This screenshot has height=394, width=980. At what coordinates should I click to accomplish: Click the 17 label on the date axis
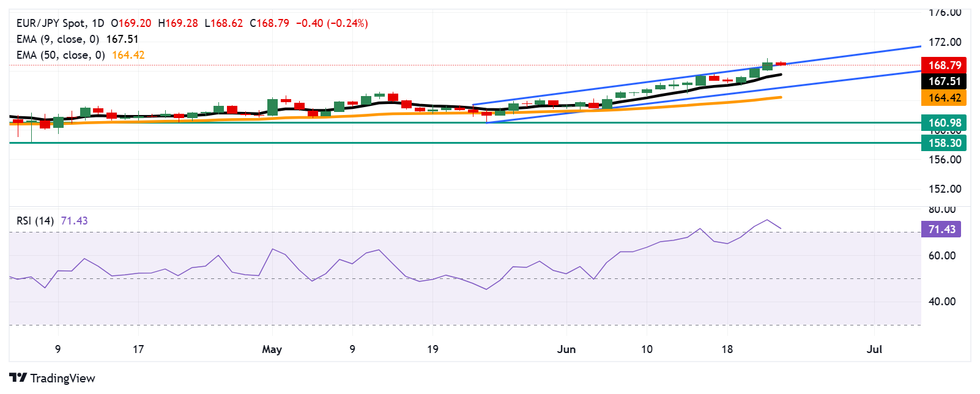[138, 349]
